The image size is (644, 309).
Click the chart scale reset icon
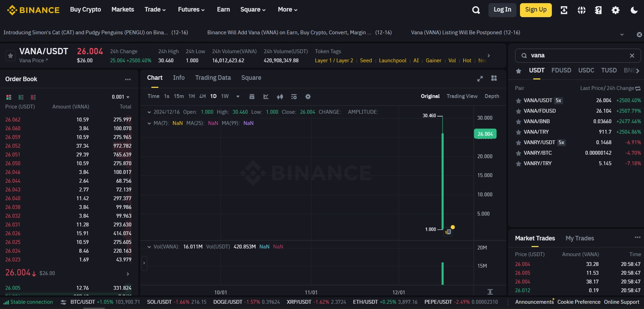pos(490,292)
